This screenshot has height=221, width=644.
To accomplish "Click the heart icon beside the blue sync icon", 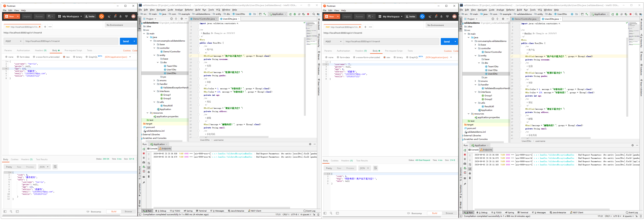I will point(447,16).
